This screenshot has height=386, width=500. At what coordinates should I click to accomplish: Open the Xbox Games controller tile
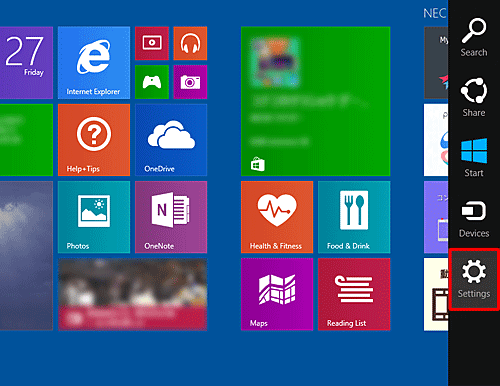tap(152, 82)
